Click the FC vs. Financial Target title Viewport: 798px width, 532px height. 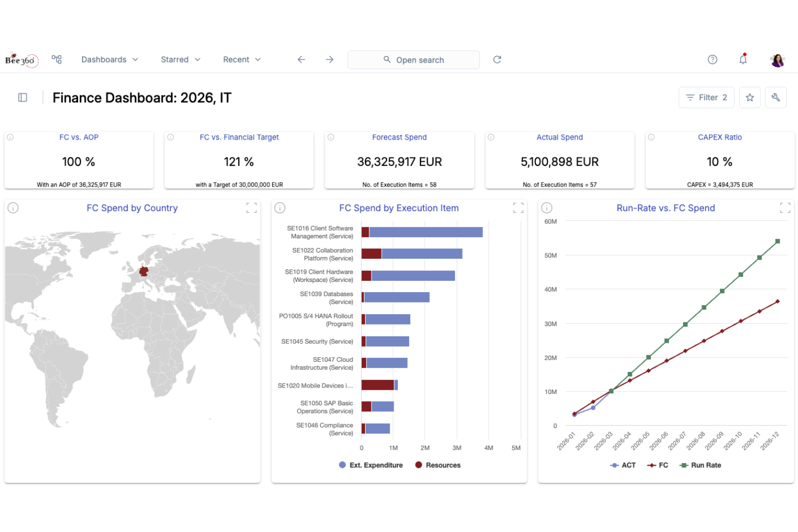click(x=239, y=137)
